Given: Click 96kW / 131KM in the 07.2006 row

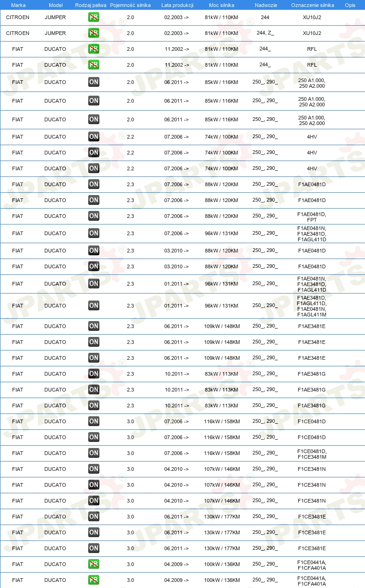Looking at the screenshot, I should click(221, 233).
